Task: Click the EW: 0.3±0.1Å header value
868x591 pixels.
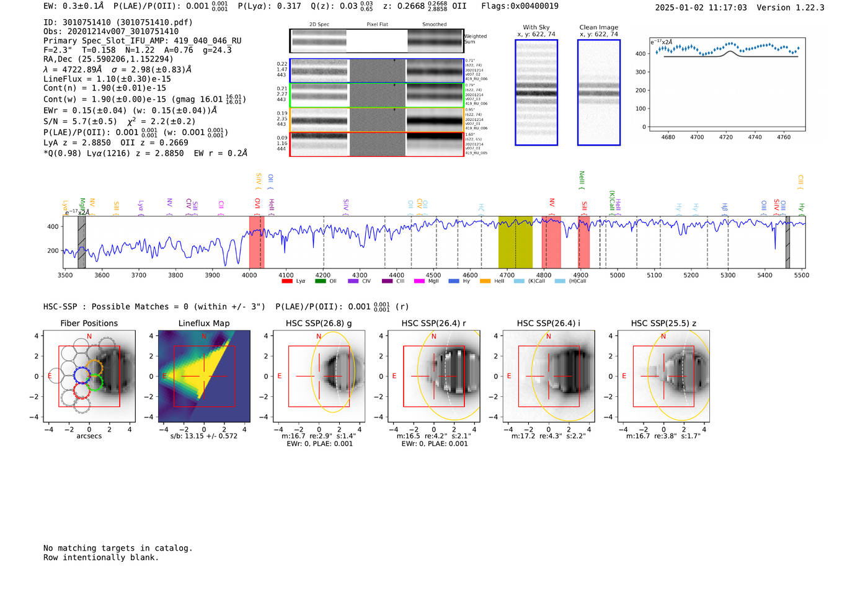Action: point(74,6)
